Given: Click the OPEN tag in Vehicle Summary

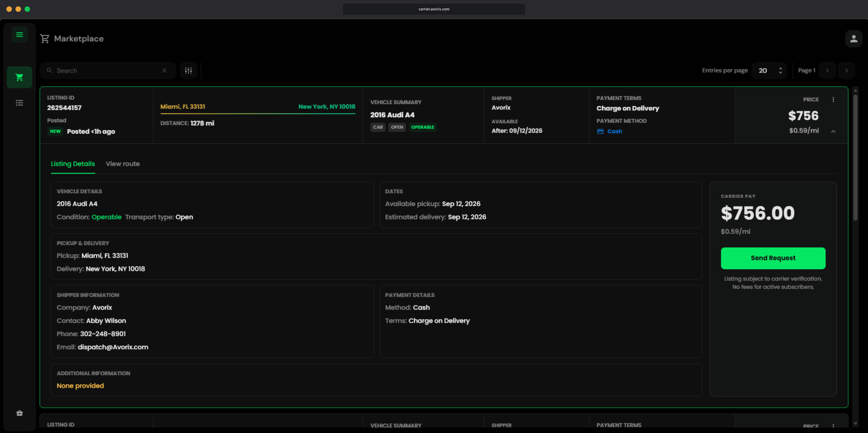Looking at the screenshot, I should [x=397, y=127].
